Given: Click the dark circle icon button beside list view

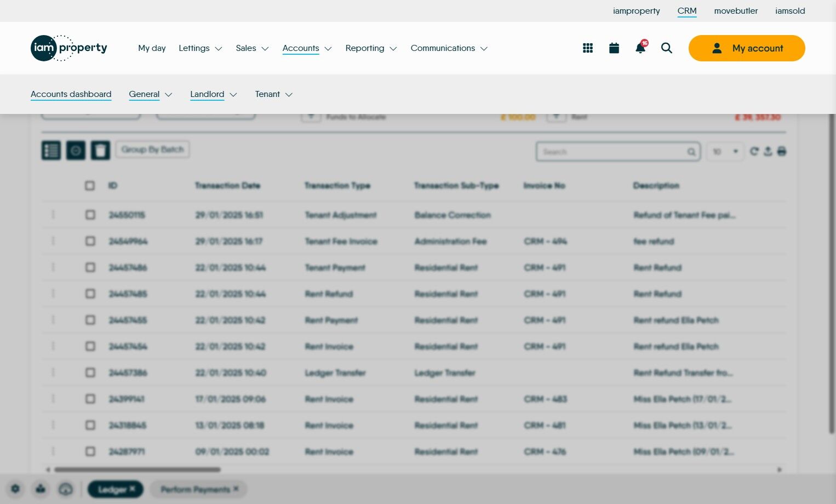Looking at the screenshot, I should tap(76, 150).
